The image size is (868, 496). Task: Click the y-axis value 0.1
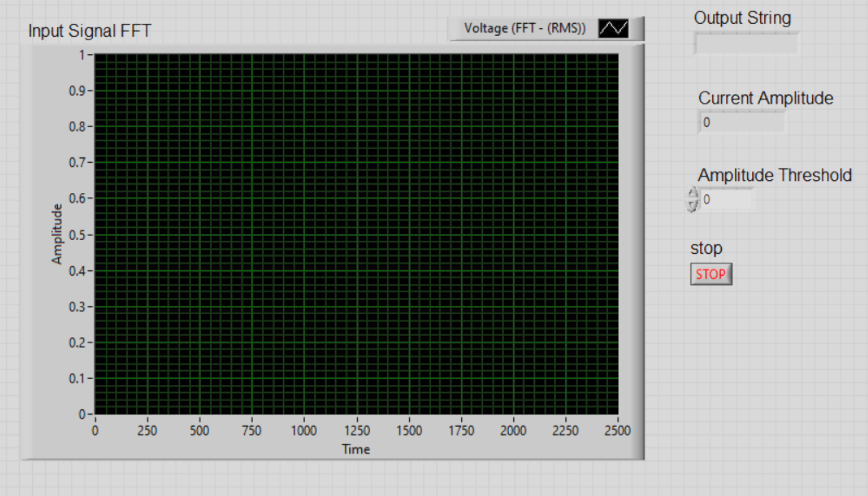[x=77, y=378]
